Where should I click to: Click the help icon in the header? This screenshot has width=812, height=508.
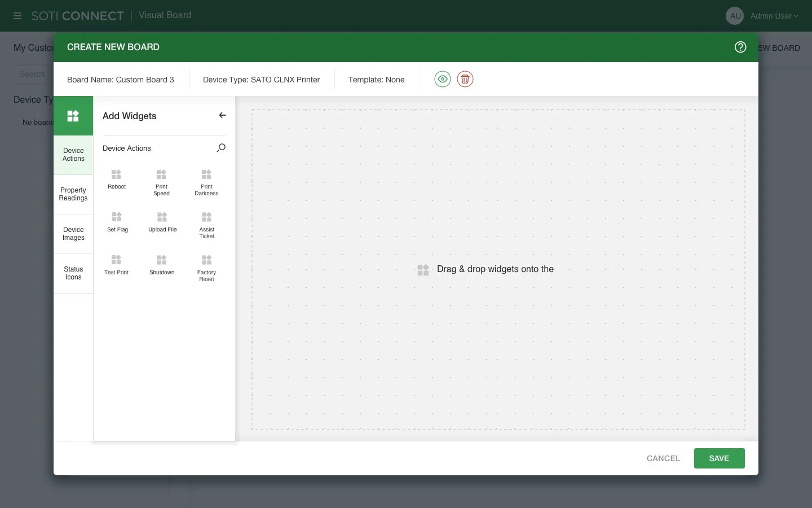(740, 47)
